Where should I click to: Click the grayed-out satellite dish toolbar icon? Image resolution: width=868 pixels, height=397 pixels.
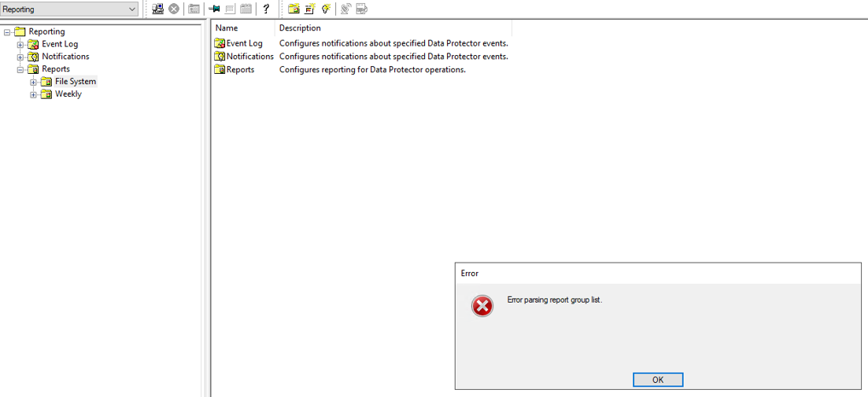[x=346, y=9]
